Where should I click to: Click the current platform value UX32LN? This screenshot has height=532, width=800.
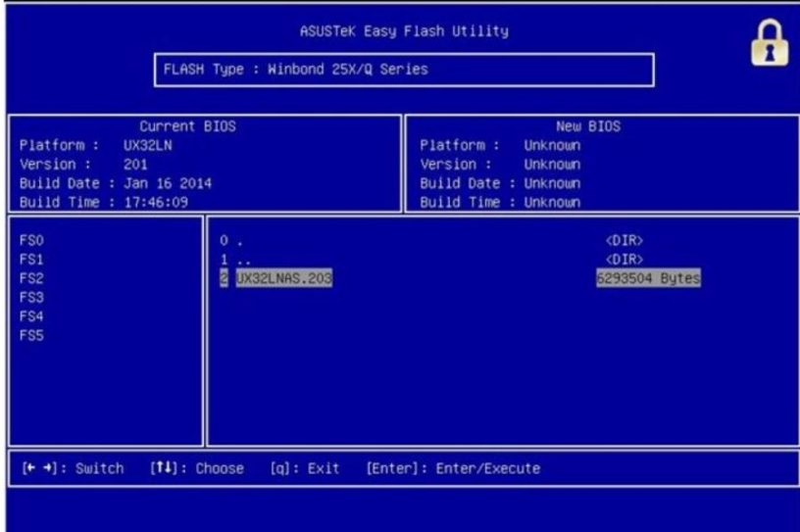(x=147, y=145)
